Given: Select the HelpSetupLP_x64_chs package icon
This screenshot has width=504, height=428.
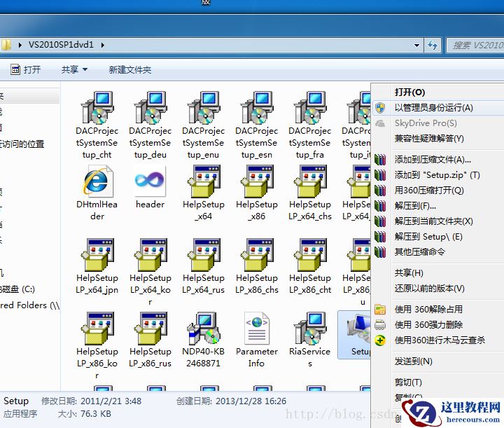Looking at the screenshot, I should pyautogui.click(x=310, y=181).
